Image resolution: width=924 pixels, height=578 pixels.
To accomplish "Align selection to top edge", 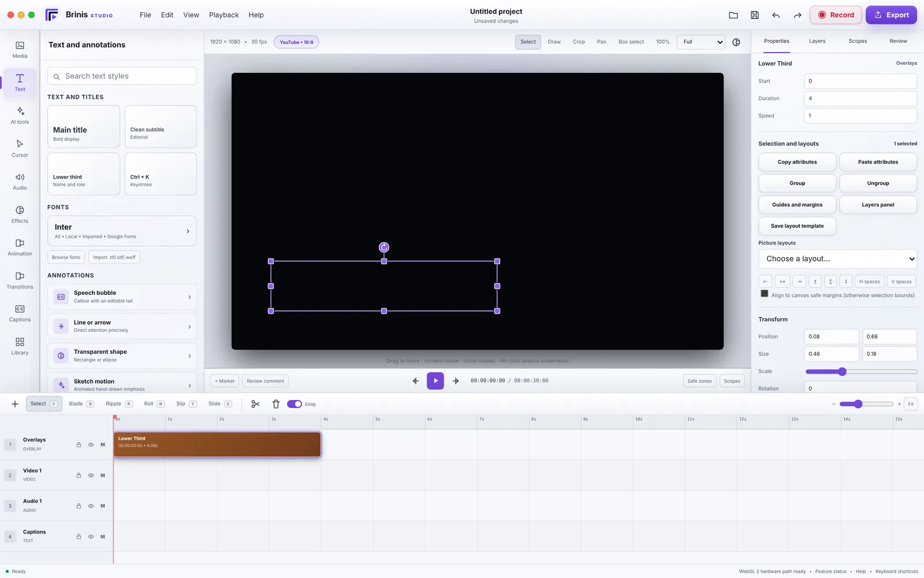I will click(x=815, y=281).
